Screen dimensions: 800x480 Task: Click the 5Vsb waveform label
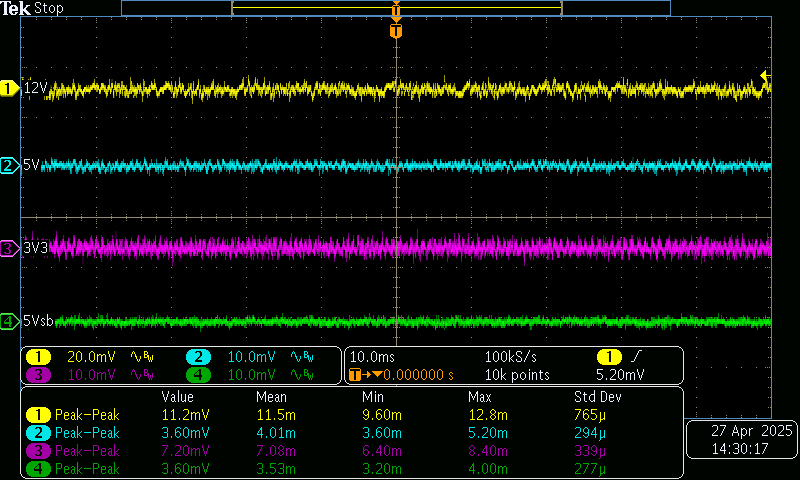38,321
